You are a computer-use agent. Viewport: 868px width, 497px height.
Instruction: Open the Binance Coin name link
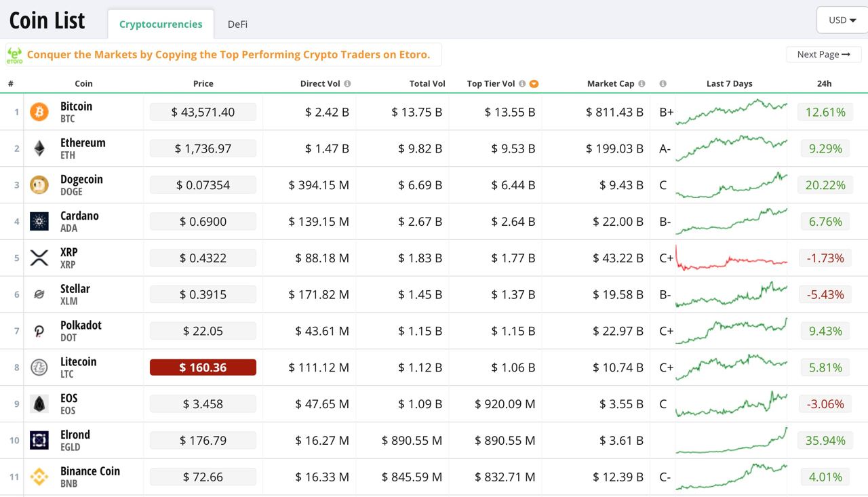90,471
